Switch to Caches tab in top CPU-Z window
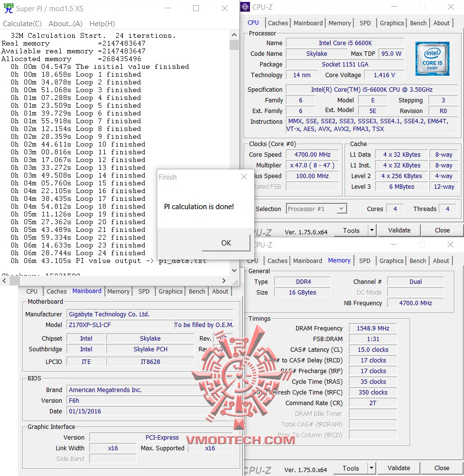This screenshot has height=476, width=464. coord(278,23)
